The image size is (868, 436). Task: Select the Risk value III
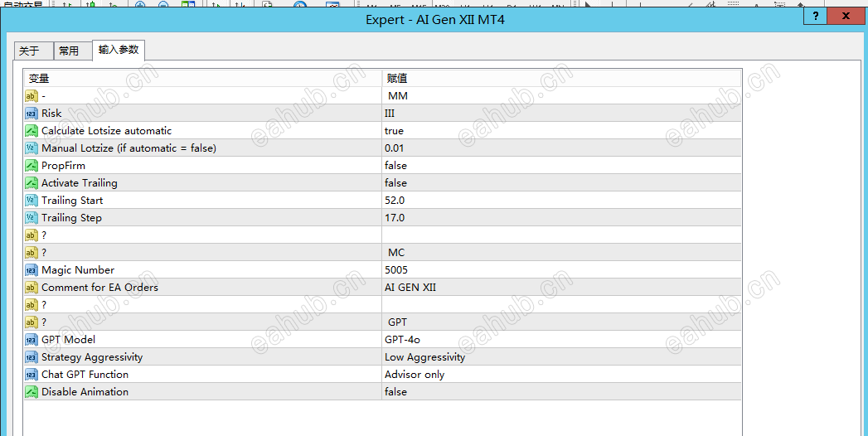(390, 114)
